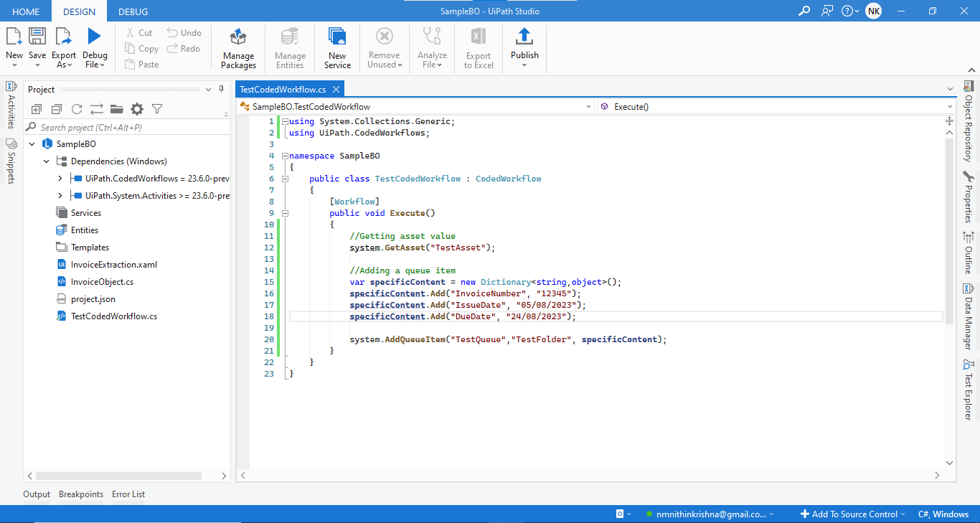Select the Templates folder

[x=90, y=248]
